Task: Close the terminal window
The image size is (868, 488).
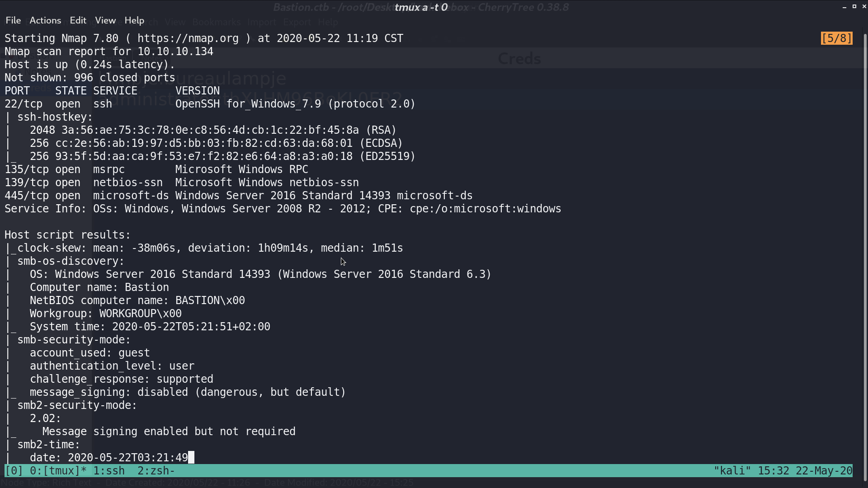Action: (x=864, y=6)
